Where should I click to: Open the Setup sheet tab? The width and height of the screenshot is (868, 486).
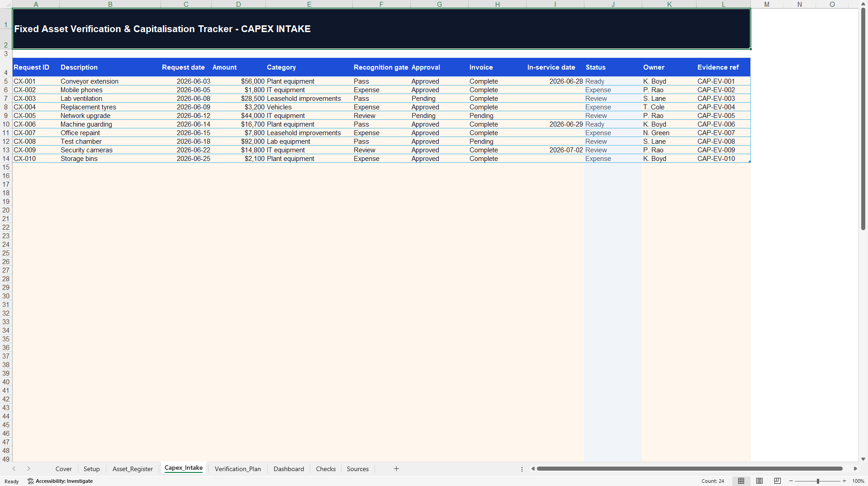tap(91, 469)
